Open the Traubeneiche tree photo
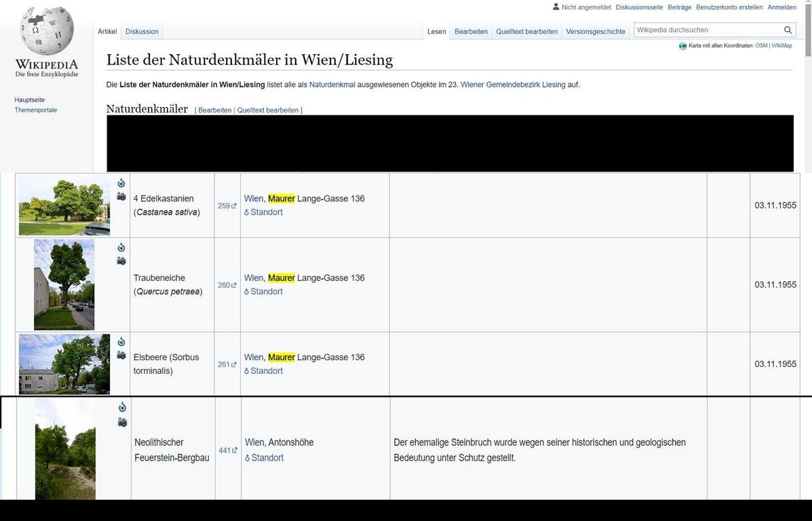812x521 pixels. (64, 284)
